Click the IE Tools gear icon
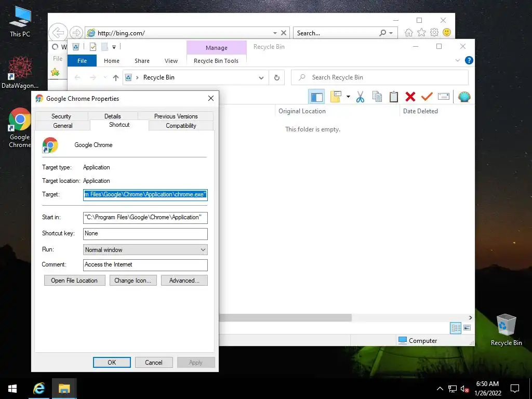Image resolution: width=532 pixels, height=399 pixels. (434, 33)
